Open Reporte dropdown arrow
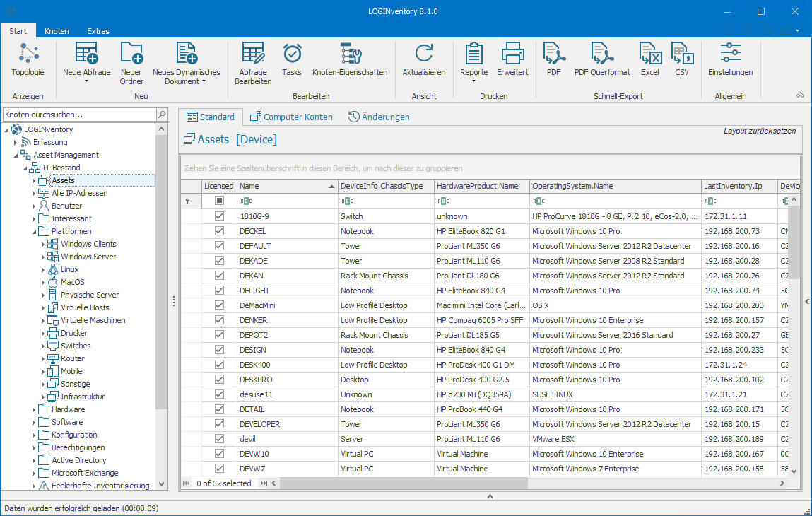Image resolution: width=812 pixels, height=516 pixels. click(x=473, y=81)
